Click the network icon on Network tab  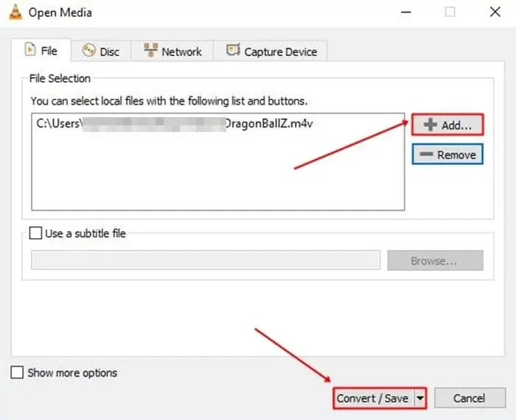click(150, 51)
